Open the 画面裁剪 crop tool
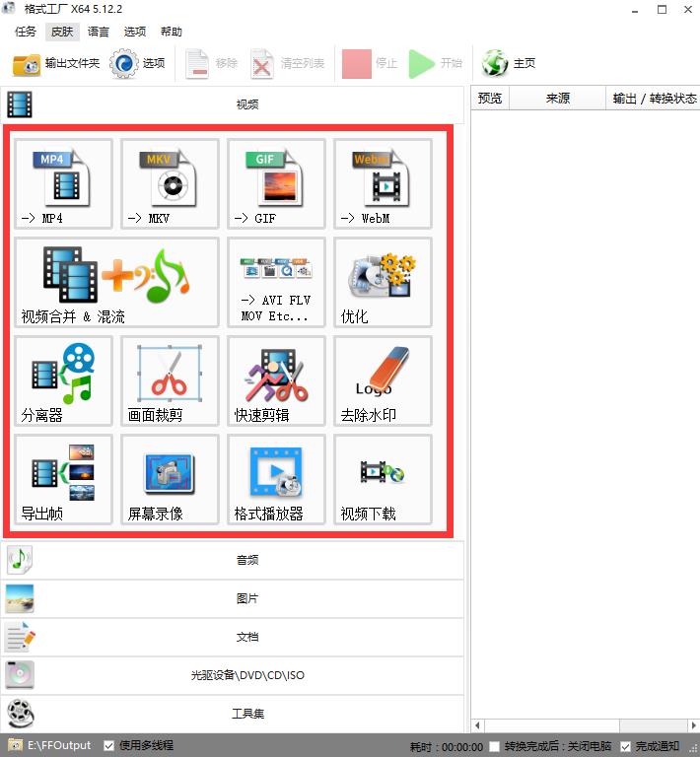 (170, 380)
